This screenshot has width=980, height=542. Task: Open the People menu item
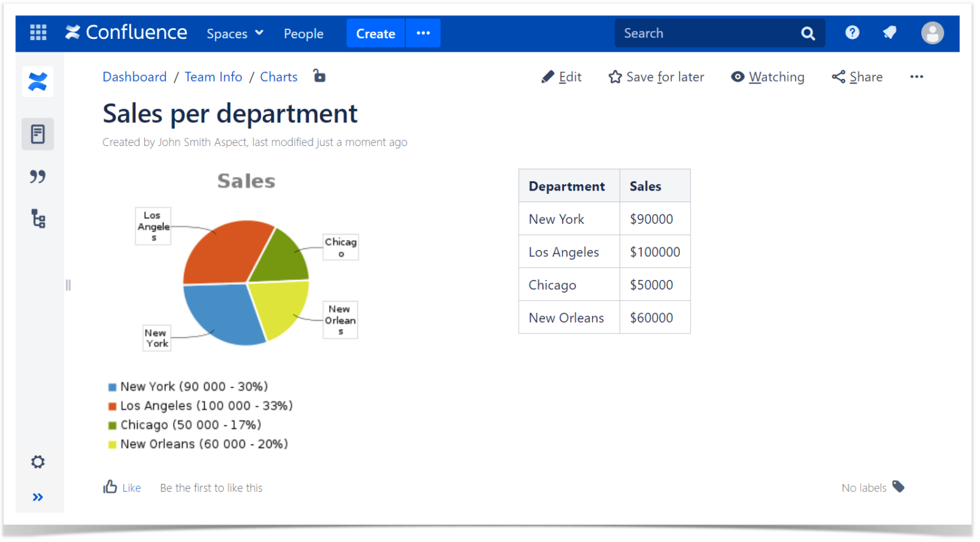click(304, 33)
